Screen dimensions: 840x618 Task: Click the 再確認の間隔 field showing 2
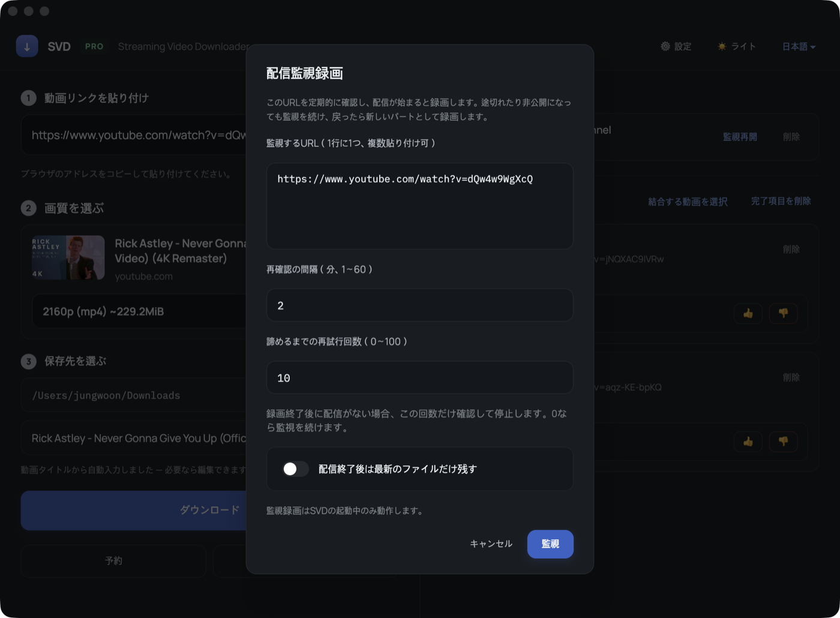pyautogui.click(x=419, y=305)
